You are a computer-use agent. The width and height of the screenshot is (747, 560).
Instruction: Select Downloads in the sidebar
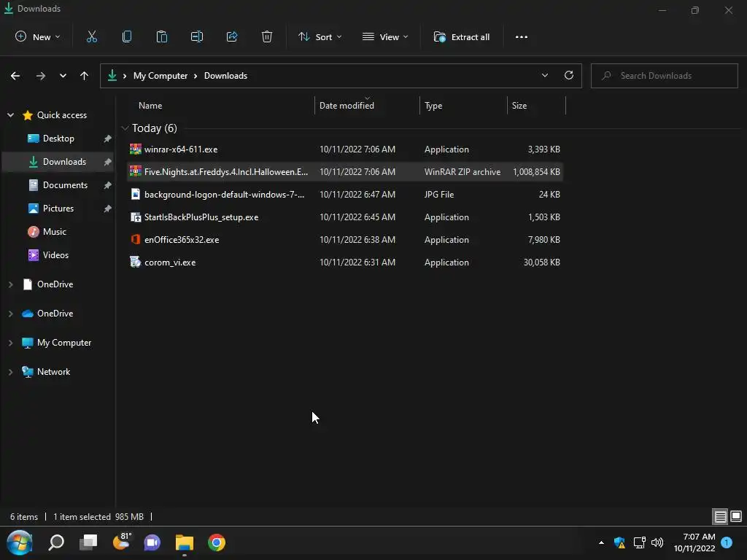(x=58, y=162)
